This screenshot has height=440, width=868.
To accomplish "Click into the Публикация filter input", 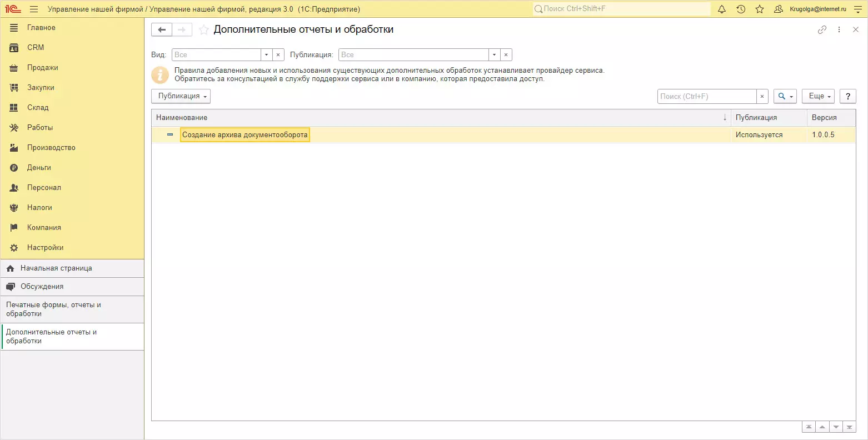I will pyautogui.click(x=414, y=55).
